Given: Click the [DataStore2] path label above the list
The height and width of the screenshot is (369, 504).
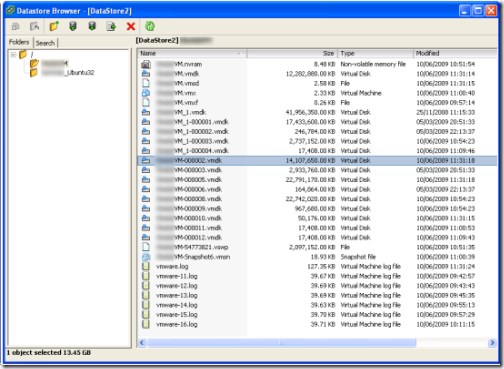Looking at the screenshot, I should coord(157,40).
